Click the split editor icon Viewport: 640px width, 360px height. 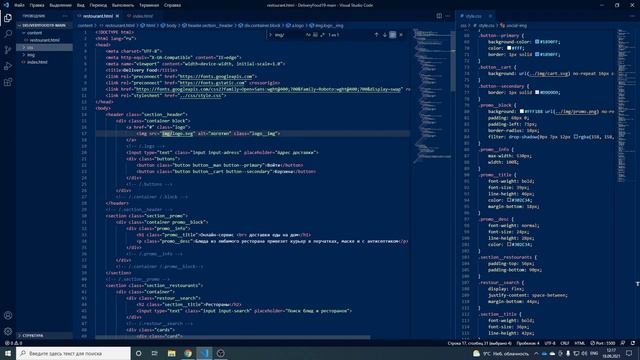tap(439, 16)
